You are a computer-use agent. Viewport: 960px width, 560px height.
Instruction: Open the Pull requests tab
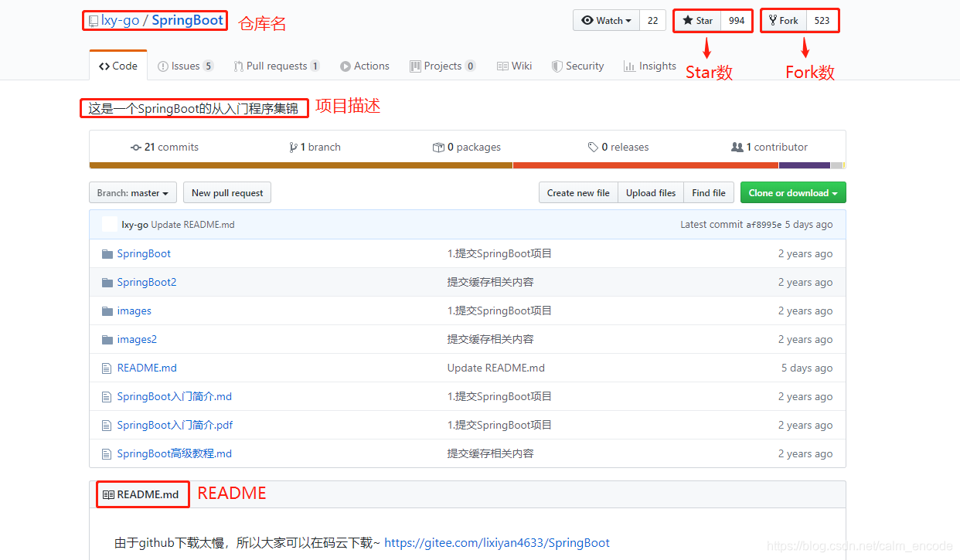[x=277, y=66]
